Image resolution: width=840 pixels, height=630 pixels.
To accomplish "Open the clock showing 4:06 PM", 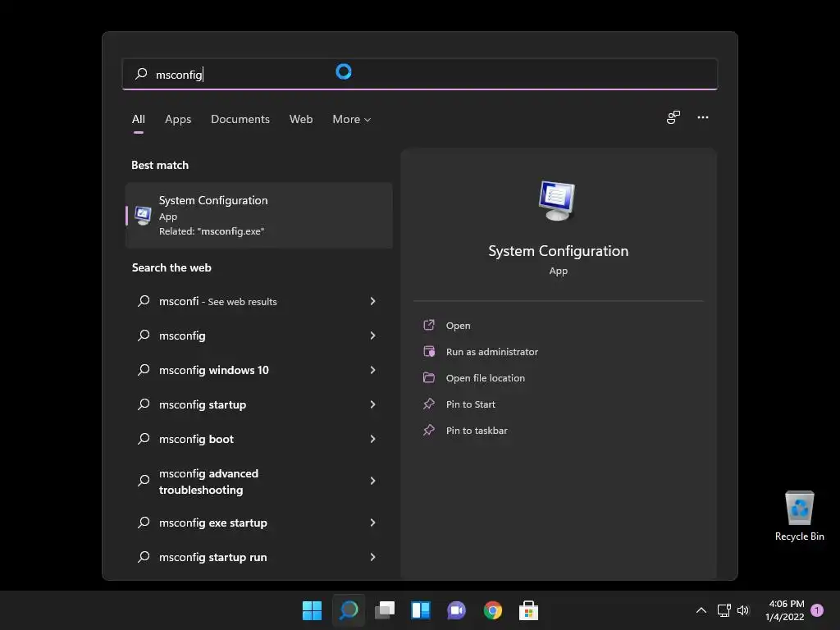I will tap(785, 610).
